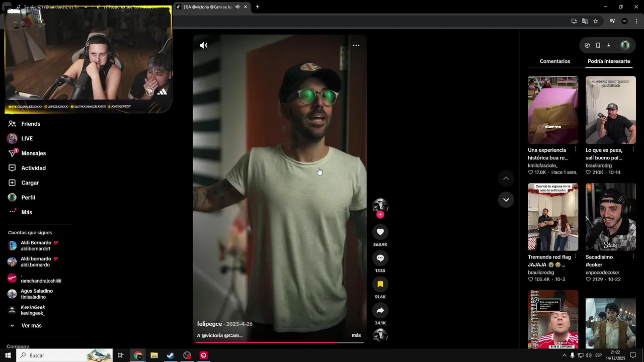The image size is (644, 362).
Task: Open the red recorder app on taskbar
Action: 204,355
